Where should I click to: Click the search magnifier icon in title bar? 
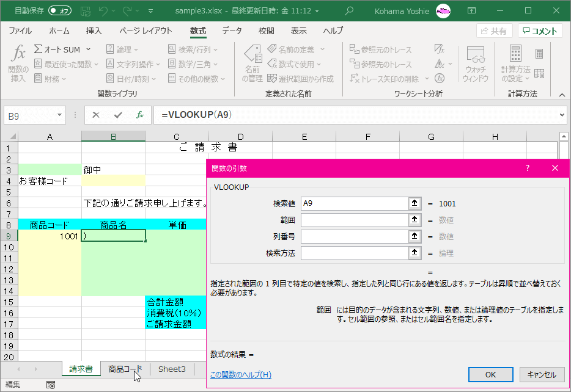(349, 10)
